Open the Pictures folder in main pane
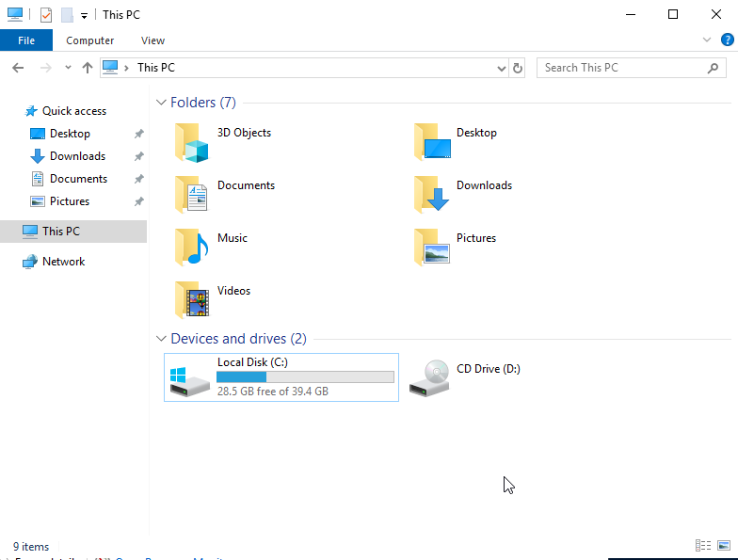The image size is (738, 560). (x=431, y=248)
